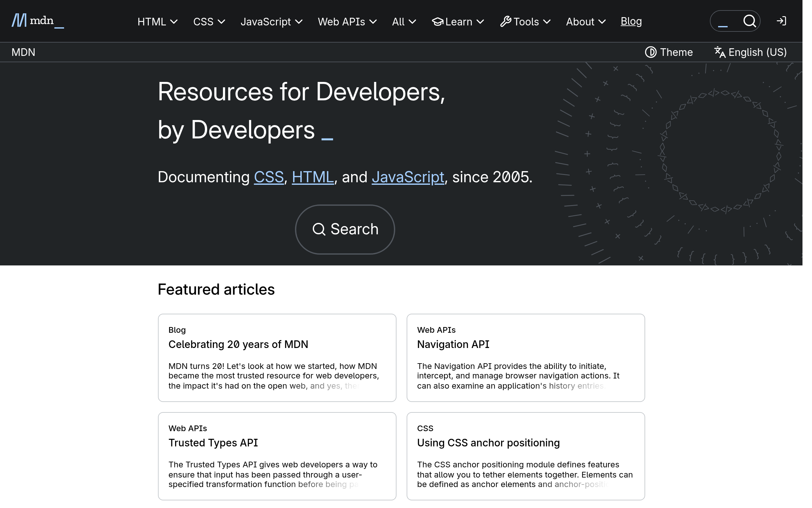Click the login arrow icon in the header
The width and height of the screenshot is (812, 508).
point(781,21)
